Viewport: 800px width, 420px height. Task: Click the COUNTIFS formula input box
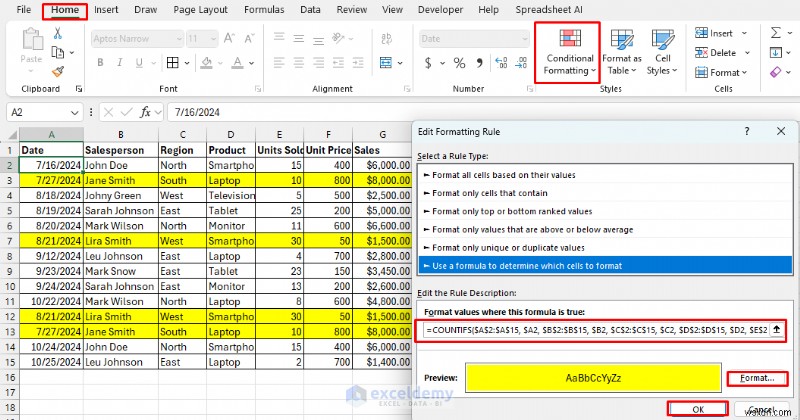[595, 330]
